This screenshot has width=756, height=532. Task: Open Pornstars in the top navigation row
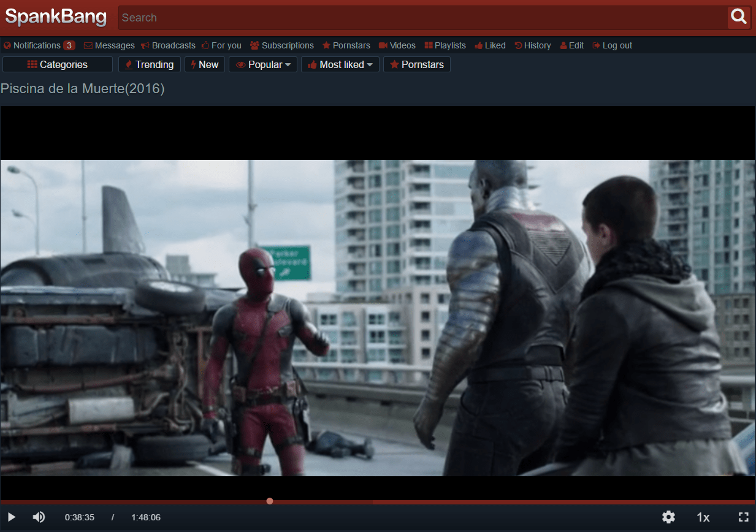346,45
